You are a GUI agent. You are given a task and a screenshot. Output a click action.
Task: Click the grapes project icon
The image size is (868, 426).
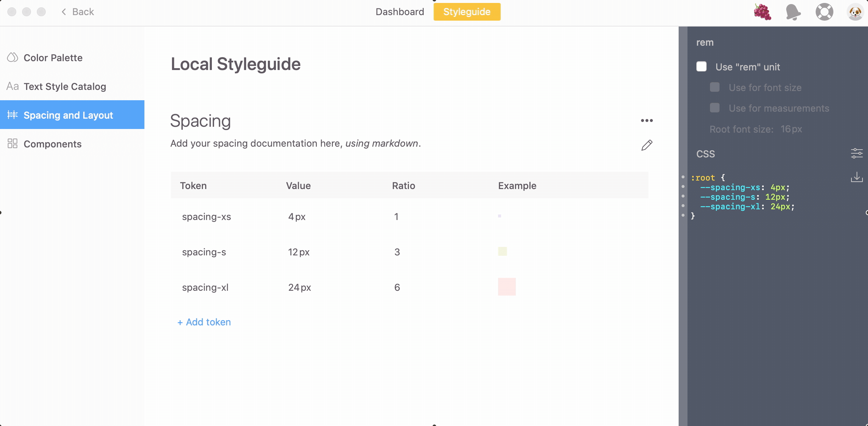point(762,12)
